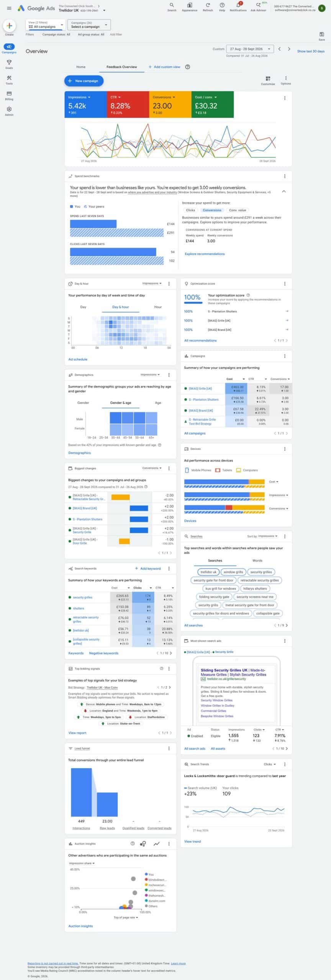
Task: Collapse the spend benchmarks section chevron
Action: [x=284, y=191]
